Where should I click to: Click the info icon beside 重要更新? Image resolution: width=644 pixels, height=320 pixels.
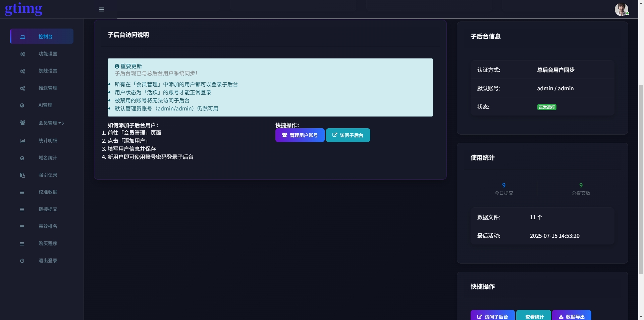pyautogui.click(x=117, y=66)
